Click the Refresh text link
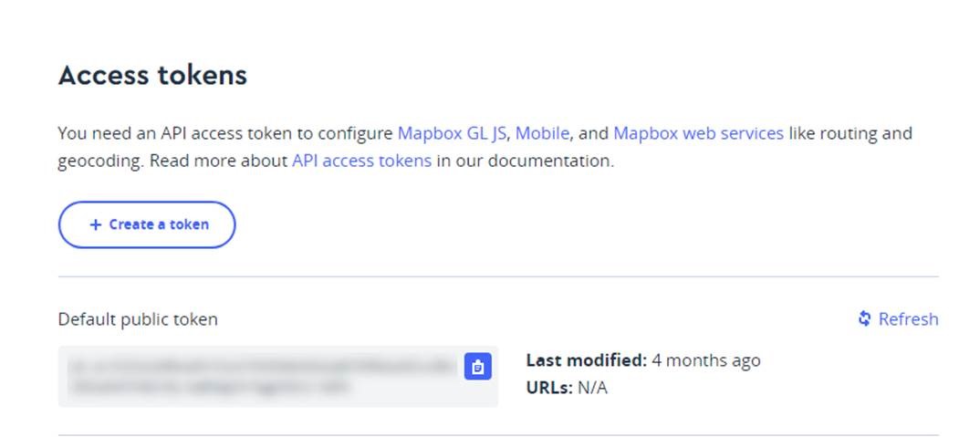This screenshot has width=980, height=437. pyautogui.click(x=908, y=319)
